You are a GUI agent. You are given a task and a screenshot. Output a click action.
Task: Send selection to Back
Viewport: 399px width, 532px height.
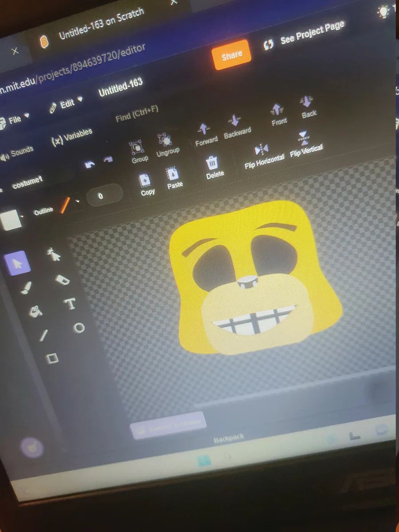[308, 107]
